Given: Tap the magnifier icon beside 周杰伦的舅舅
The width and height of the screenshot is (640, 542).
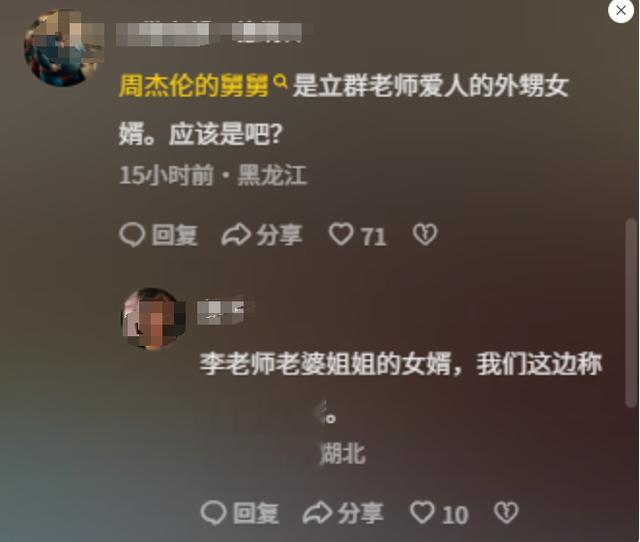Looking at the screenshot, I should coord(280,81).
